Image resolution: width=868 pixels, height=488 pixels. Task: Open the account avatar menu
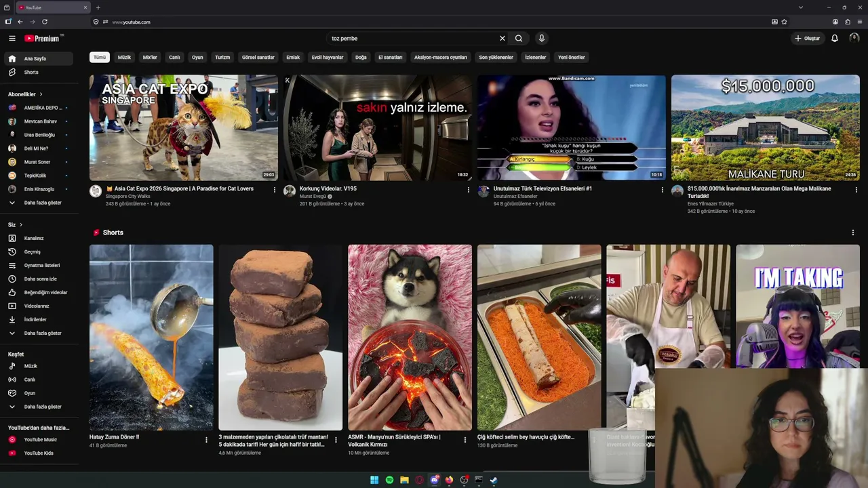(854, 39)
